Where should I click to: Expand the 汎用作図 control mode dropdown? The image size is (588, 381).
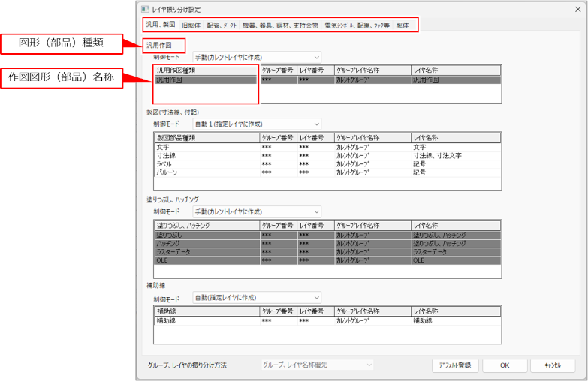click(x=256, y=57)
